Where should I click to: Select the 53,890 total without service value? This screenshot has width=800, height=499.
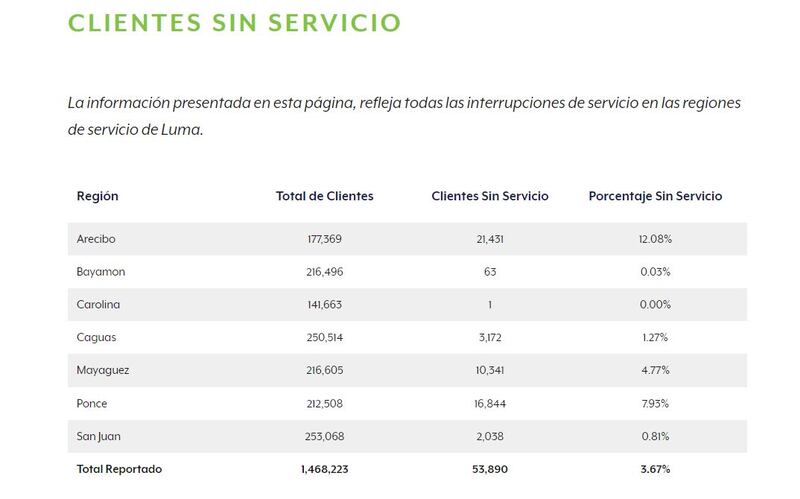click(x=490, y=469)
